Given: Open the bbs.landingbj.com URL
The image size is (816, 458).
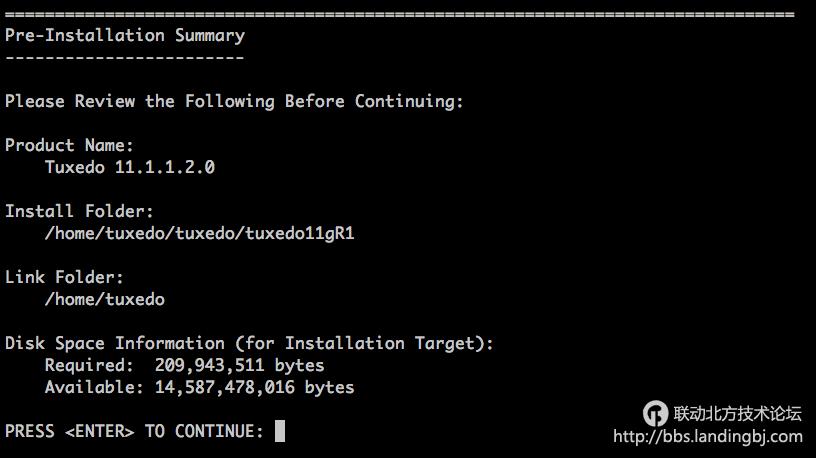Looking at the screenshot, I should [x=707, y=436].
